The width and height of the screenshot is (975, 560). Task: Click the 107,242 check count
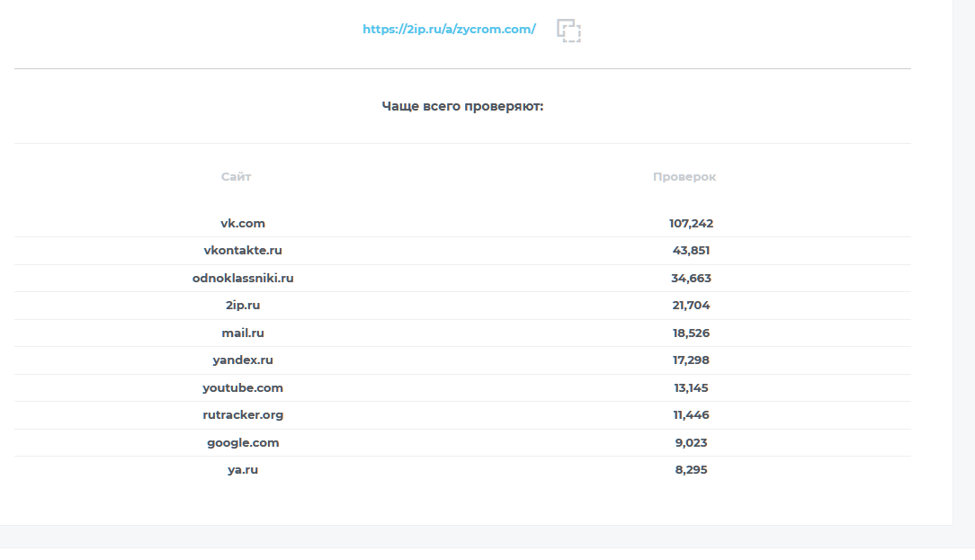pyautogui.click(x=691, y=224)
